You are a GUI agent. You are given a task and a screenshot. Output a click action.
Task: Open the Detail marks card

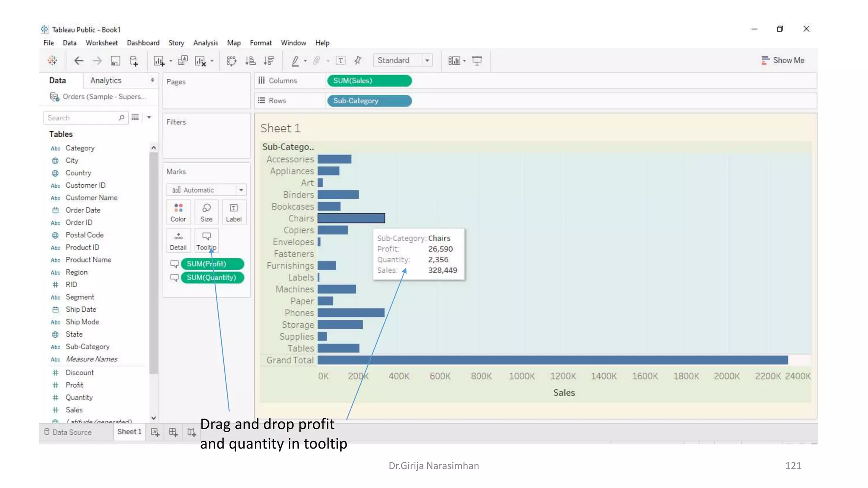pos(178,241)
